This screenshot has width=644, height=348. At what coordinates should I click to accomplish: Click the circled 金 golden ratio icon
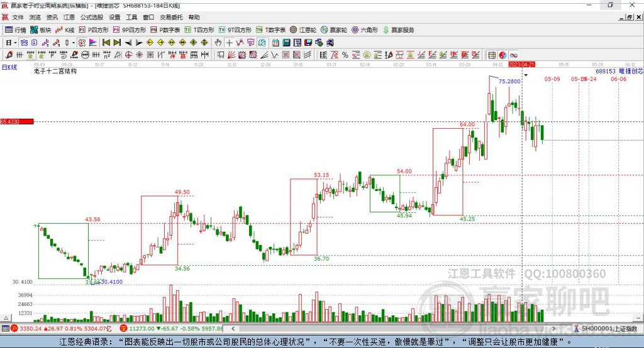tap(367, 55)
